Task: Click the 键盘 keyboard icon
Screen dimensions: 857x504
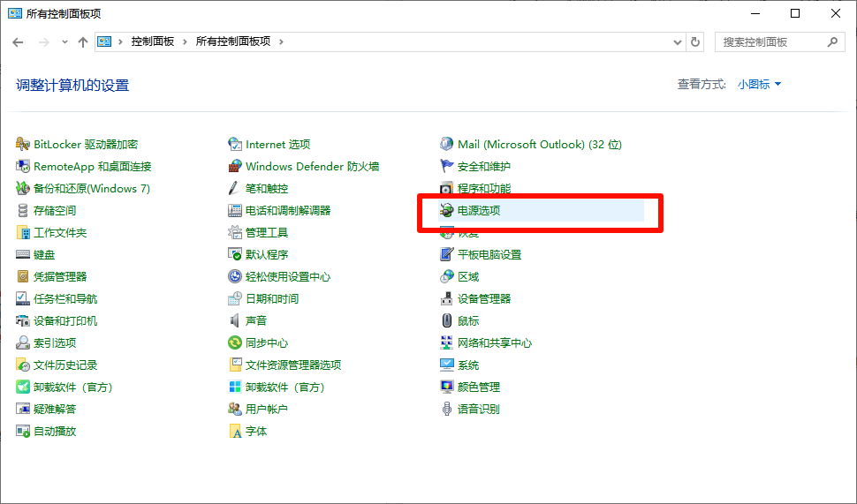Action: (x=22, y=254)
